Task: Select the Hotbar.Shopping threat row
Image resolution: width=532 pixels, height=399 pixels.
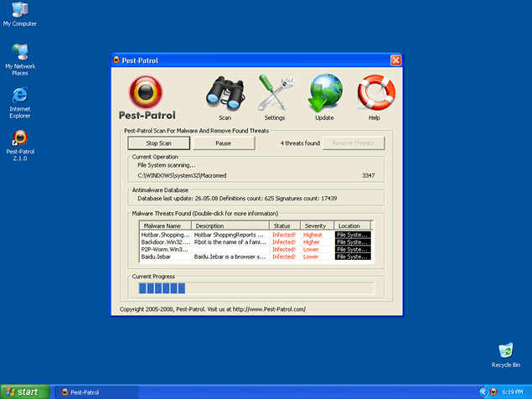Action: tap(165, 236)
